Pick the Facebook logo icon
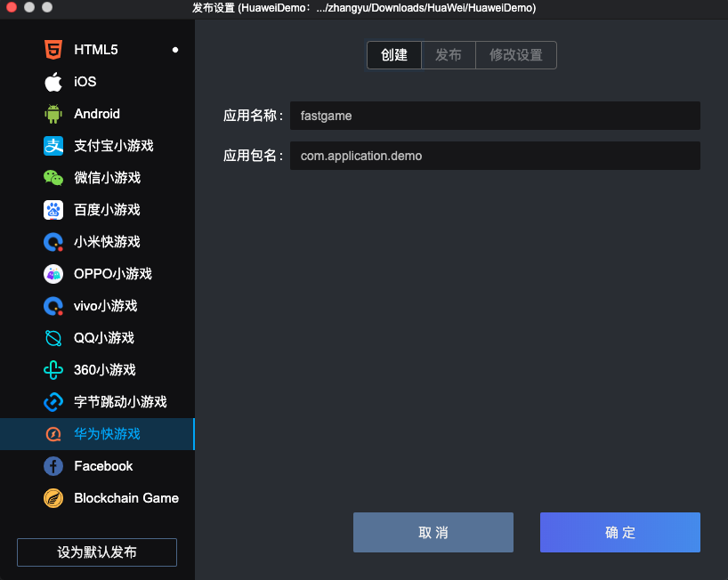This screenshot has width=728, height=580. 53,466
